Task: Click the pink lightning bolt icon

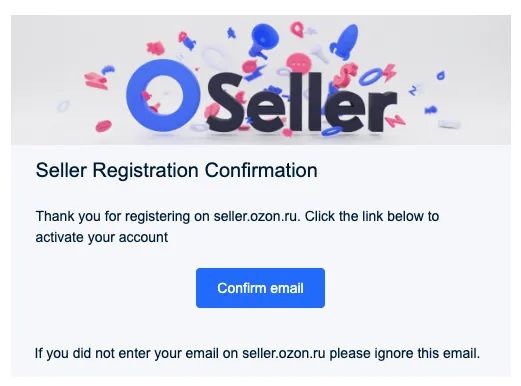Action: [390, 72]
